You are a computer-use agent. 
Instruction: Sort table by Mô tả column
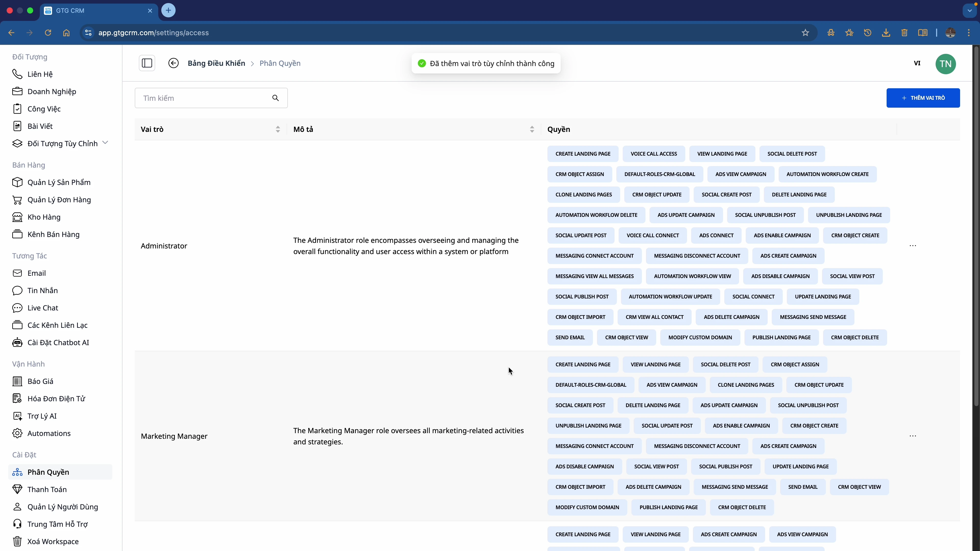532,129
